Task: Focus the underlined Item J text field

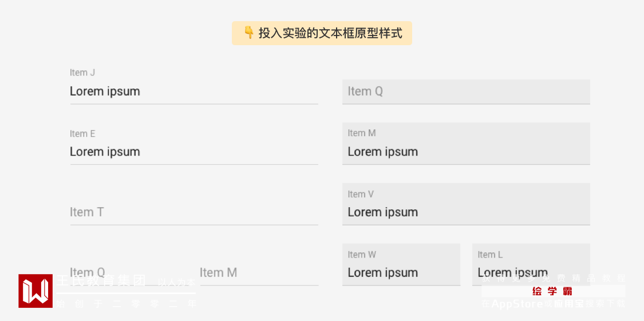Action: pos(193,92)
